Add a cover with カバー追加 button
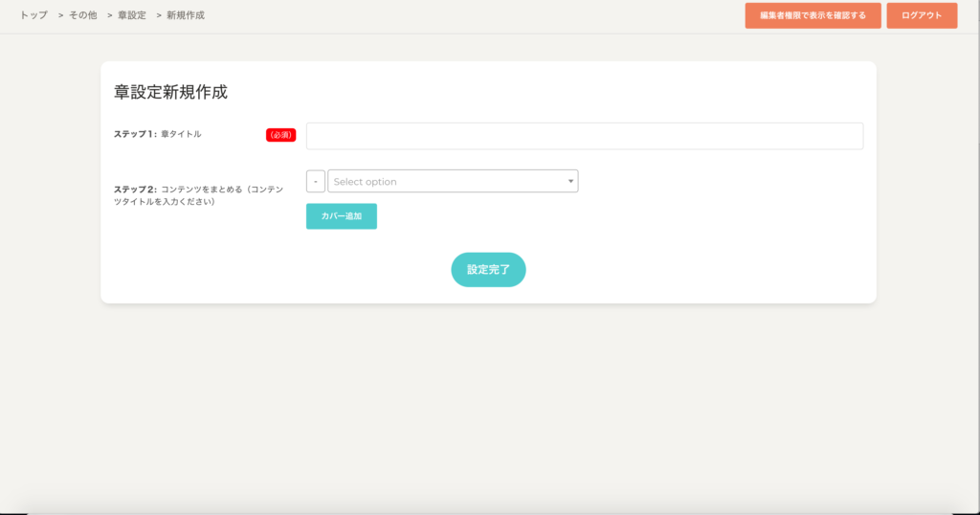Image resolution: width=980 pixels, height=515 pixels. point(342,216)
